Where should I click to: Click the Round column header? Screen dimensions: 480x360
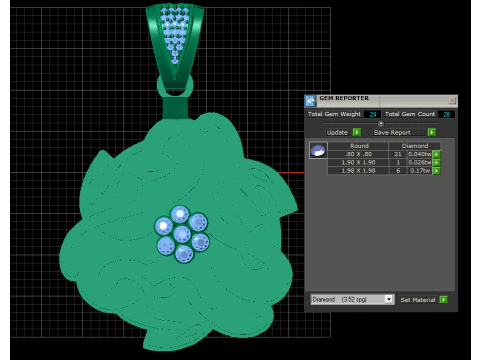point(359,146)
